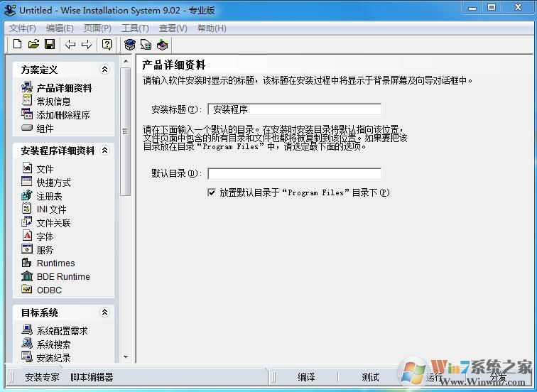Select BDE Runtime label in sidebar
The height and width of the screenshot is (392, 537).
click(x=63, y=277)
